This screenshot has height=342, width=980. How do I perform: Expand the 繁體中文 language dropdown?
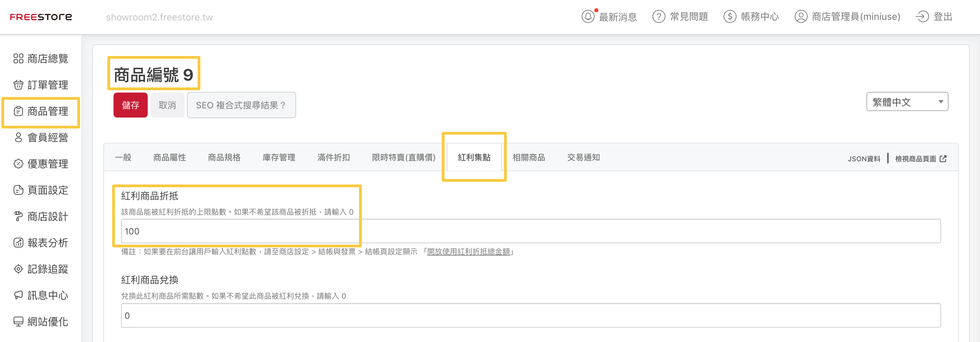tap(906, 102)
